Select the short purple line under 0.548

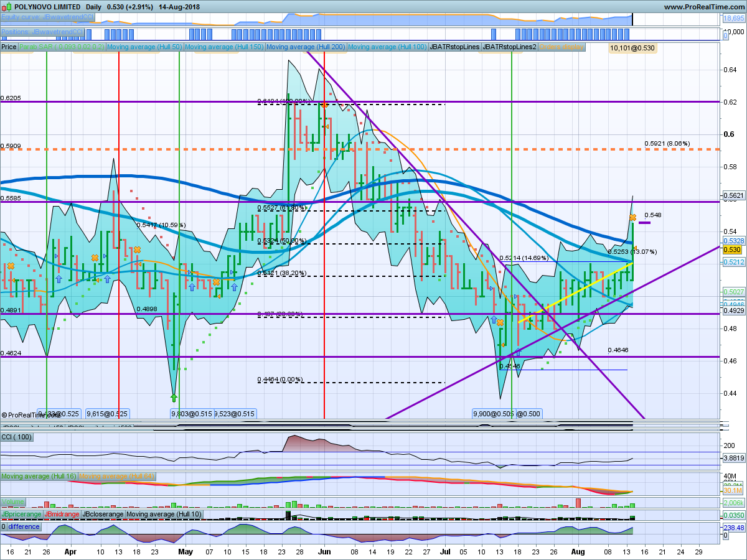coord(645,222)
